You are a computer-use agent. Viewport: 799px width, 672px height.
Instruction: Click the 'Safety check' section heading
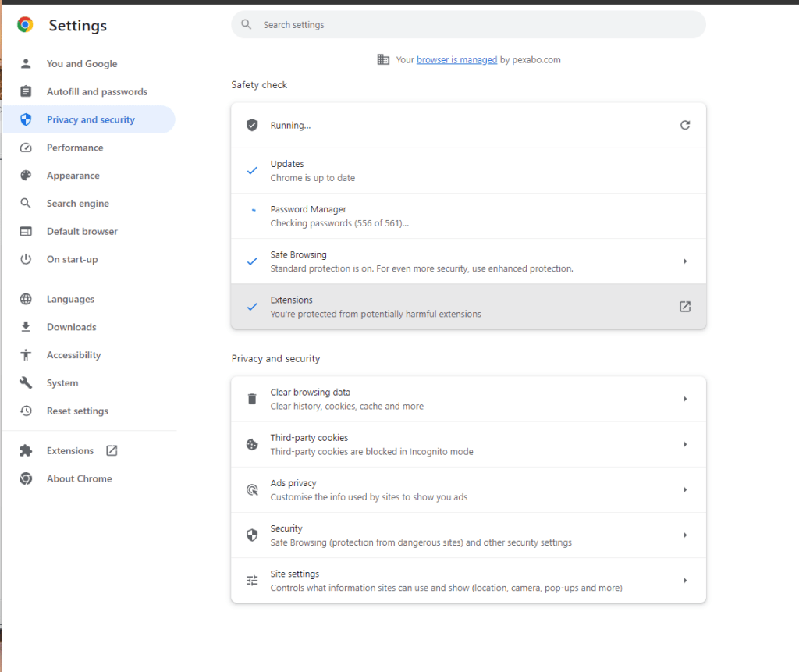(259, 84)
